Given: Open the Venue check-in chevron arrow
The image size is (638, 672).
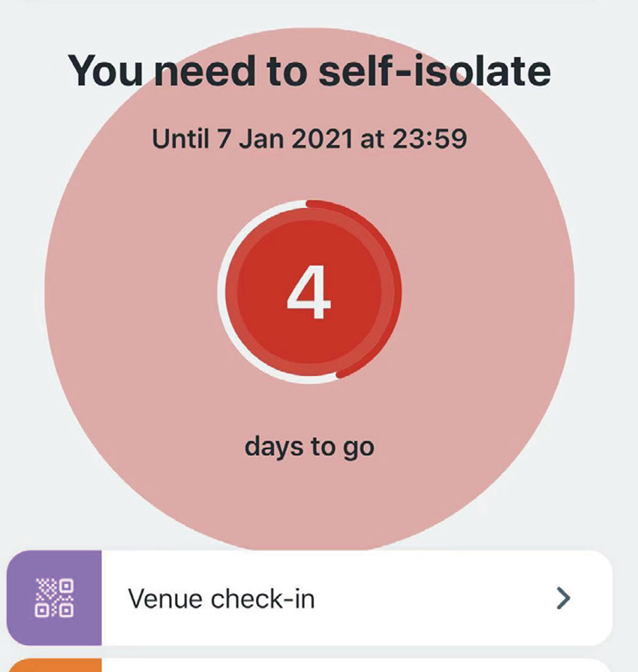Looking at the screenshot, I should click(563, 598).
